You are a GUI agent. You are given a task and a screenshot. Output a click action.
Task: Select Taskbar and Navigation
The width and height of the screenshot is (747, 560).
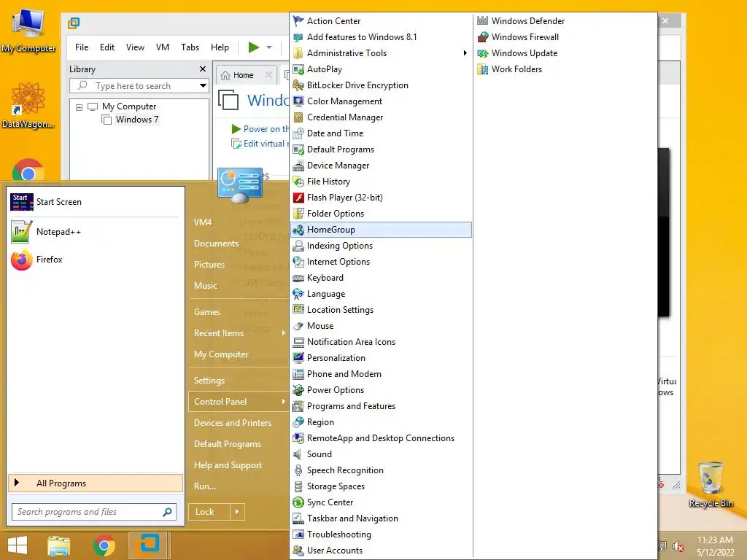352,518
